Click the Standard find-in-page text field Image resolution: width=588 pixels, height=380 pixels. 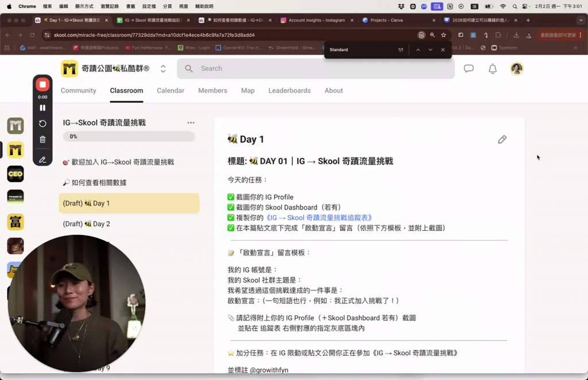point(360,49)
